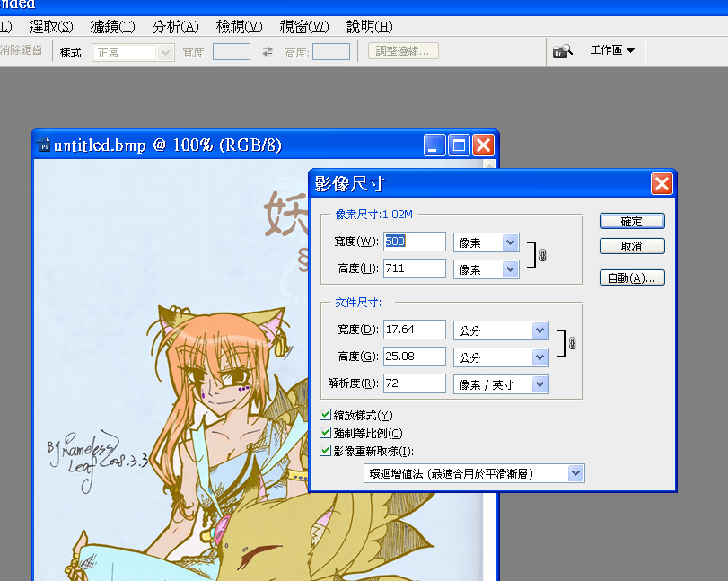Open document width 公分 unit dropdown
The width and height of the screenshot is (728, 581).
[501, 330]
